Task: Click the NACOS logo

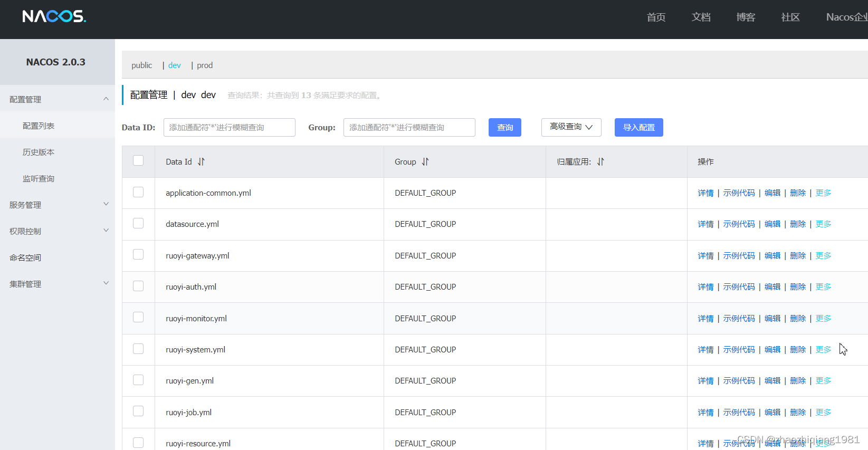Action: coord(54,16)
